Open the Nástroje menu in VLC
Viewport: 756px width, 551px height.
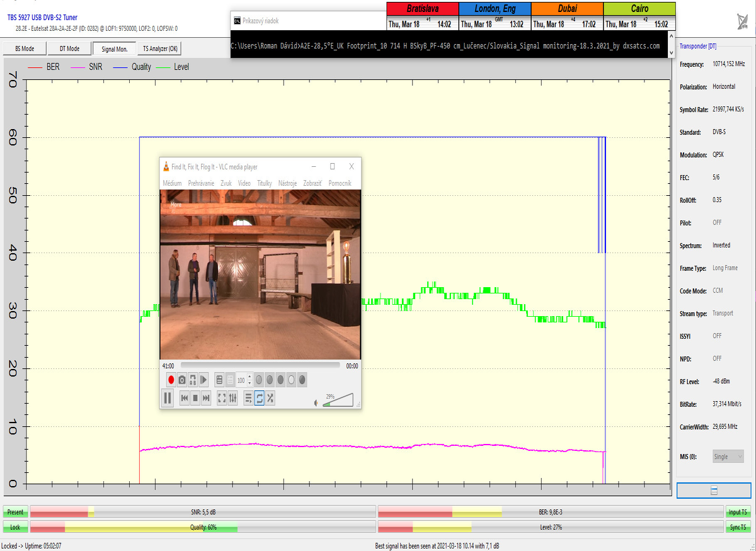(x=287, y=183)
